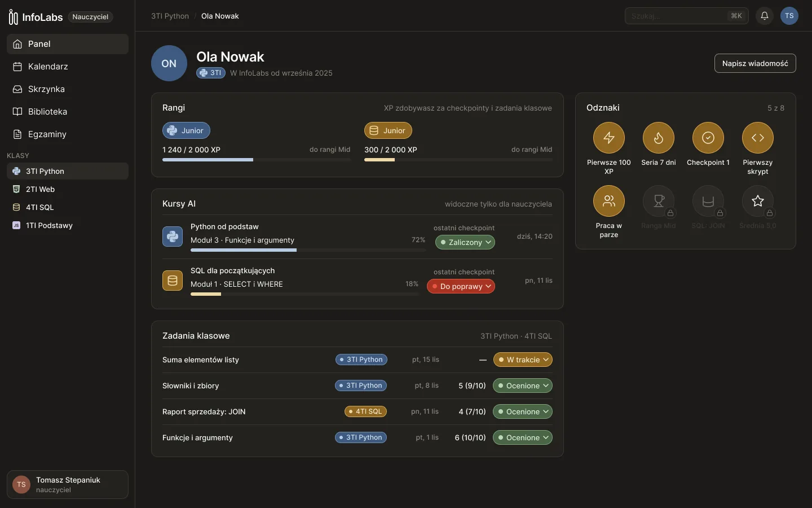This screenshot has height=508, width=812.
Task: Select the 4TI SQL class
Action: pyautogui.click(x=68, y=207)
